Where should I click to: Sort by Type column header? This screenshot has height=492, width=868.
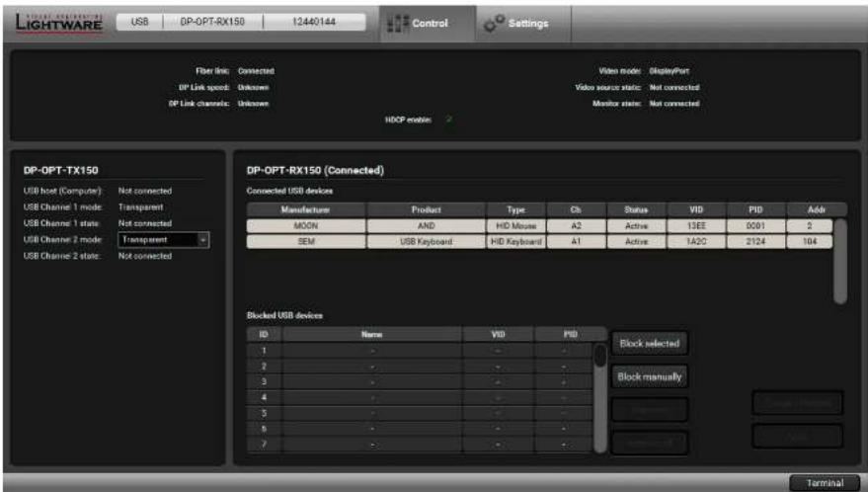(x=515, y=209)
